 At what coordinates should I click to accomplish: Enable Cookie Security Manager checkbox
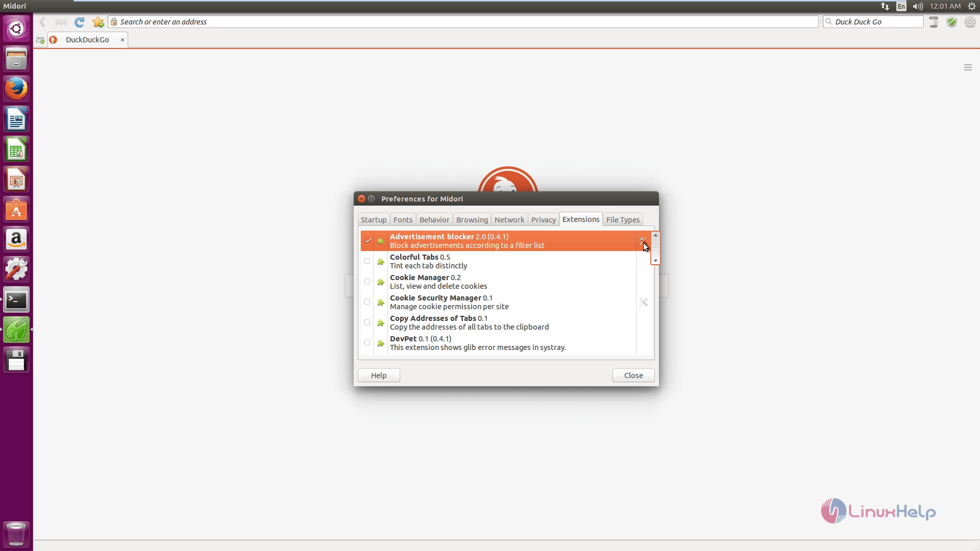tap(367, 302)
